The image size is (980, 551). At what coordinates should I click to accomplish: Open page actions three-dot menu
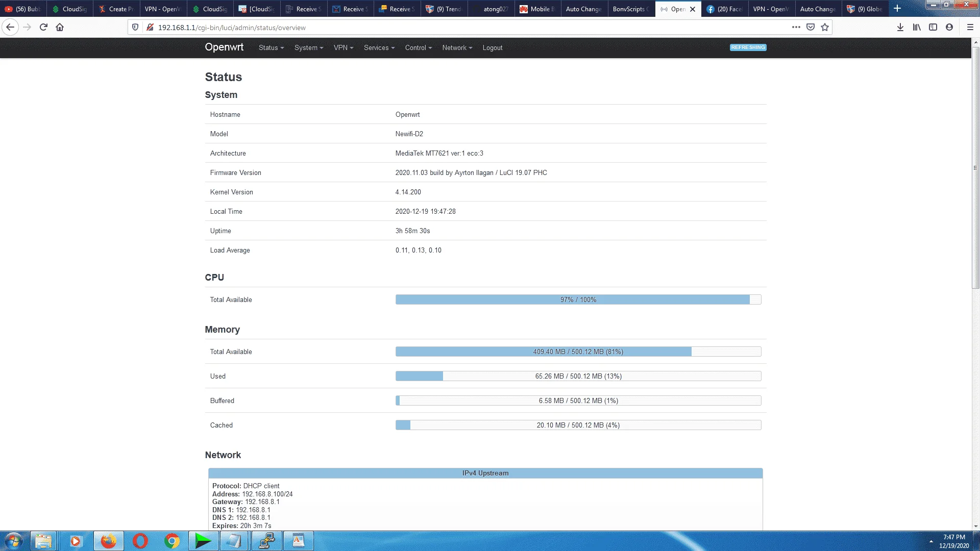[x=796, y=28]
